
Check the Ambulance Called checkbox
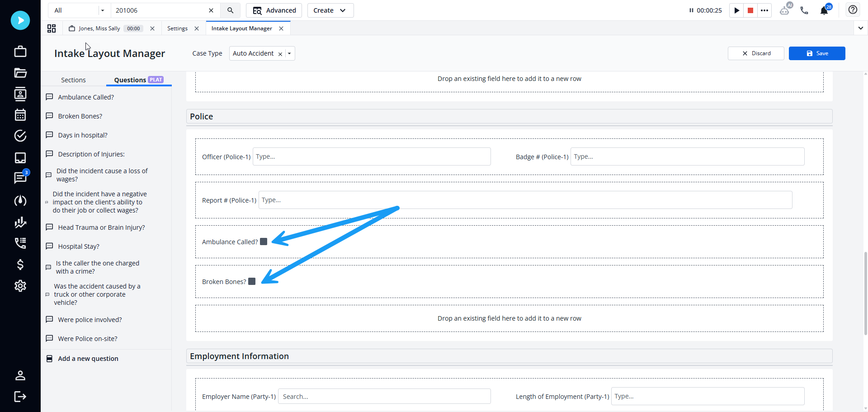coord(263,242)
